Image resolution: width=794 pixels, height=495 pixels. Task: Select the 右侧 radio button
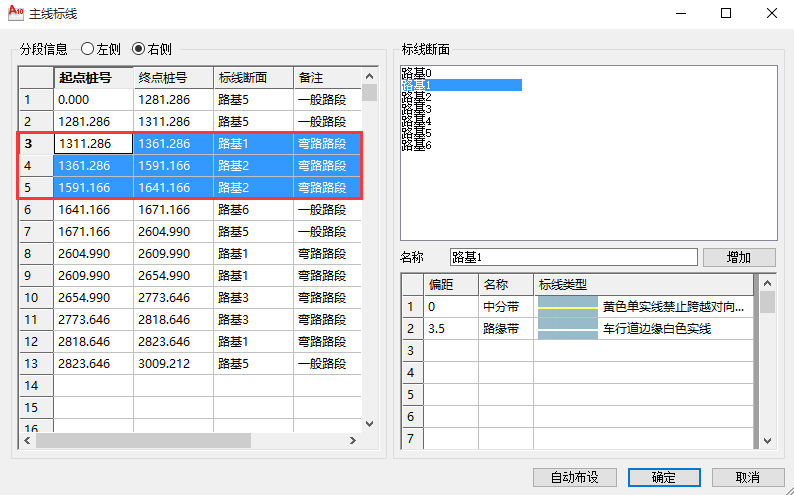point(139,48)
